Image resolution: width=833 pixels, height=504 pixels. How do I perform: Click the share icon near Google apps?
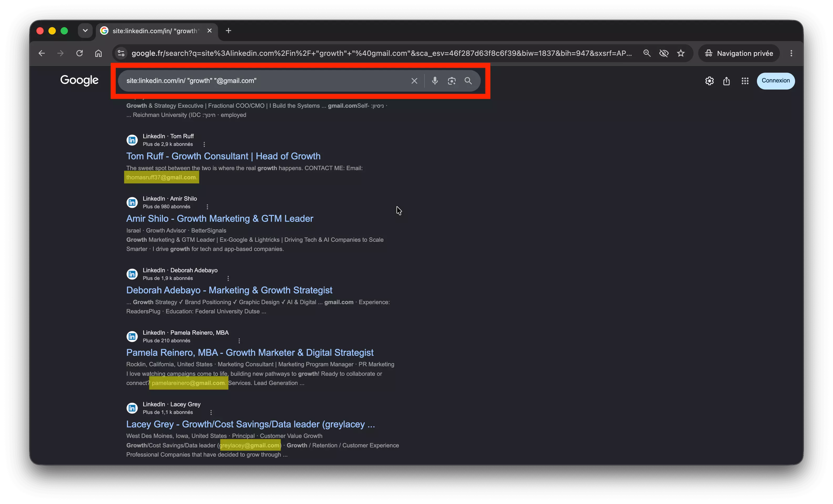[x=727, y=81]
